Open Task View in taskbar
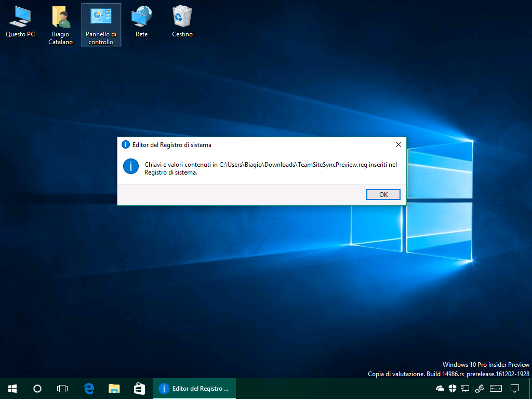This screenshot has width=532, height=399. pyautogui.click(x=62, y=389)
